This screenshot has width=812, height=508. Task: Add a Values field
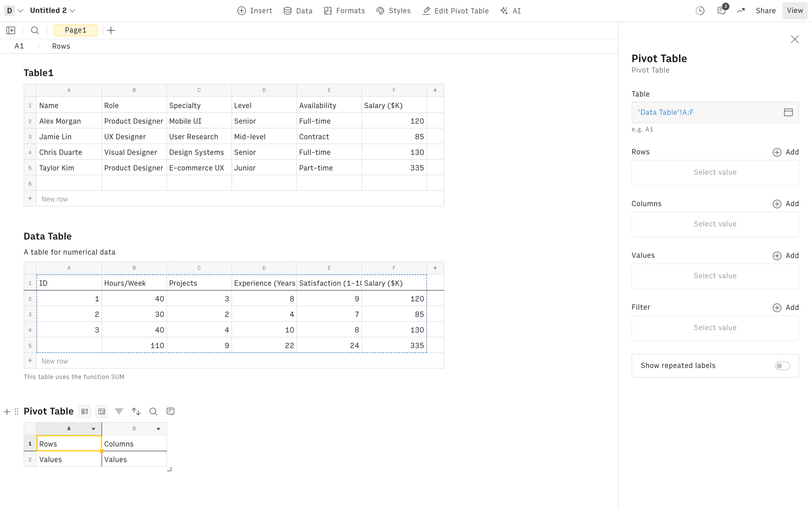[786, 256]
